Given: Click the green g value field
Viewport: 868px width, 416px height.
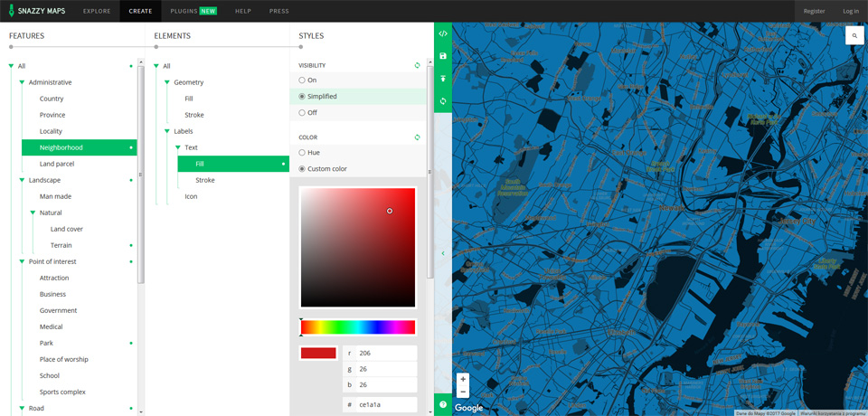Looking at the screenshot, I should (386, 369).
